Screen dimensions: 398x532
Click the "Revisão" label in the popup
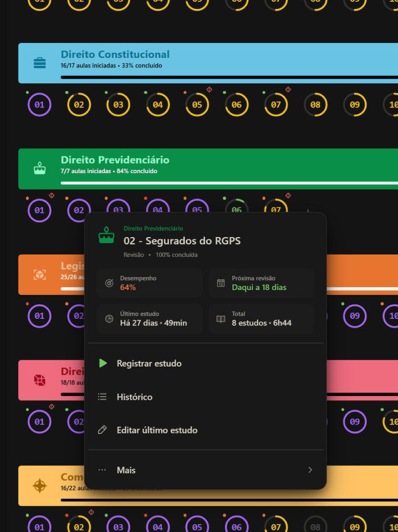134,255
